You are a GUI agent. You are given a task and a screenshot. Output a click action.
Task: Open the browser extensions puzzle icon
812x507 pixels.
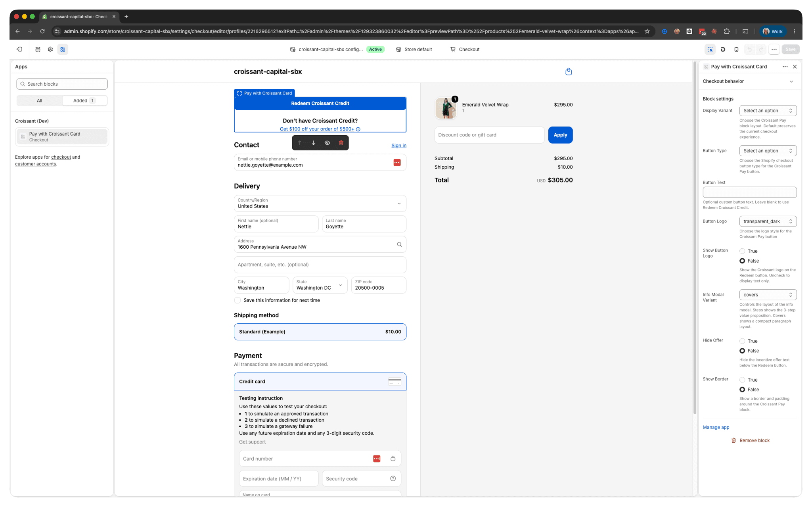click(x=727, y=31)
